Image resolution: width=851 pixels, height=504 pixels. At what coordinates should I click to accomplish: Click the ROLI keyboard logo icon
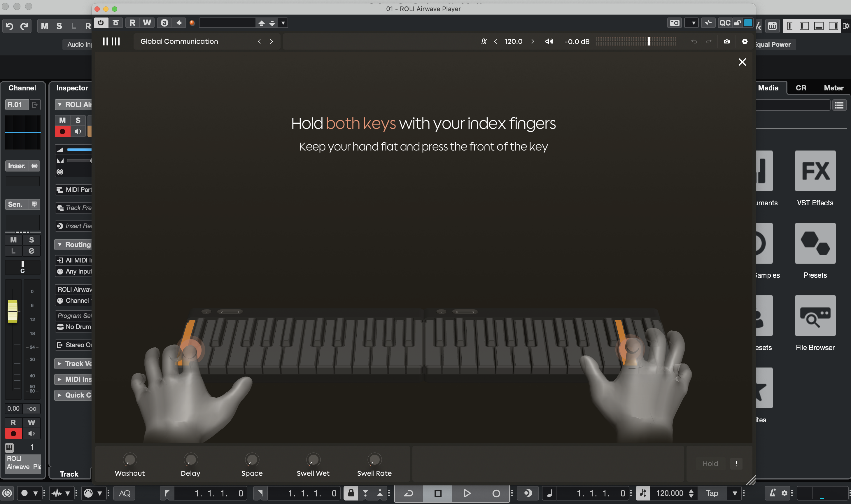pyautogui.click(x=111, y=41)
